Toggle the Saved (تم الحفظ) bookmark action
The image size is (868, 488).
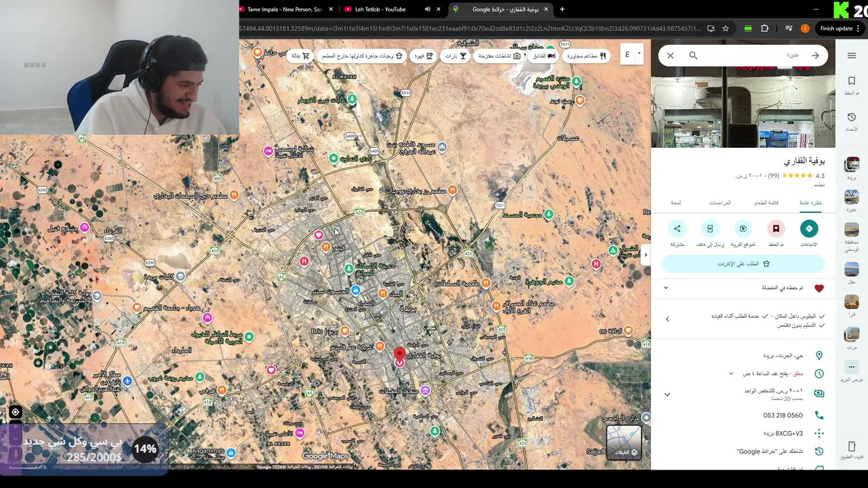pos(776,228)
